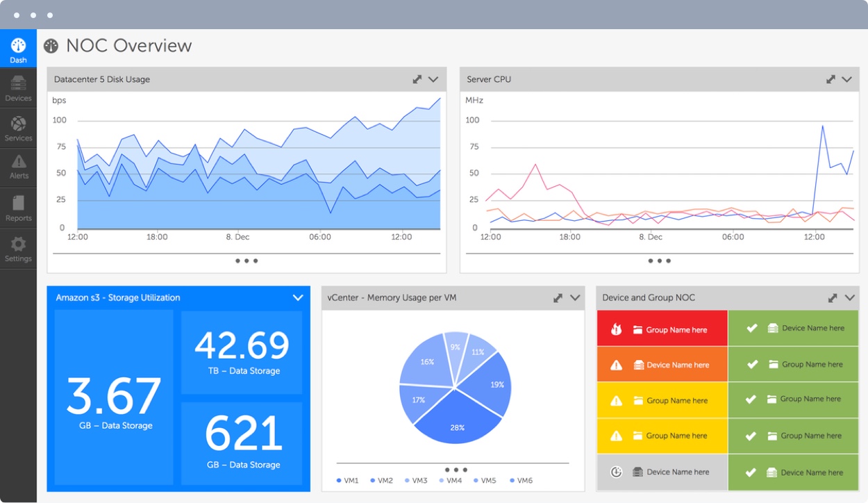
Task: Click the 42.69 TB Data Storage tile
Action: [x=242, y=352]
